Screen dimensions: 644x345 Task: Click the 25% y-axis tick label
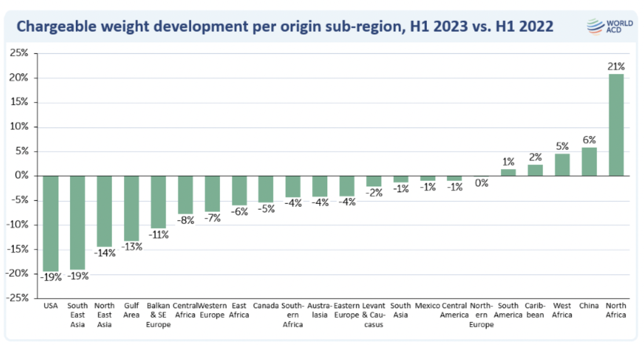coord(19,53)
